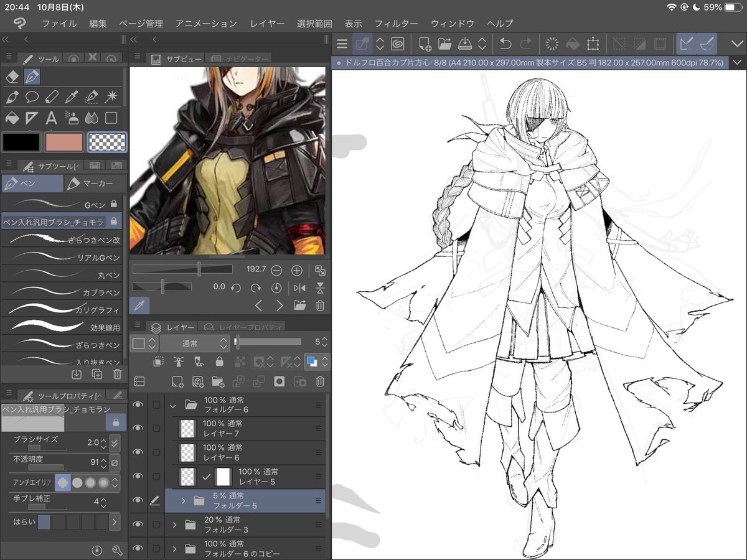Open the ファイル menu
Viewport: 747px width, 560px height.
59,24
